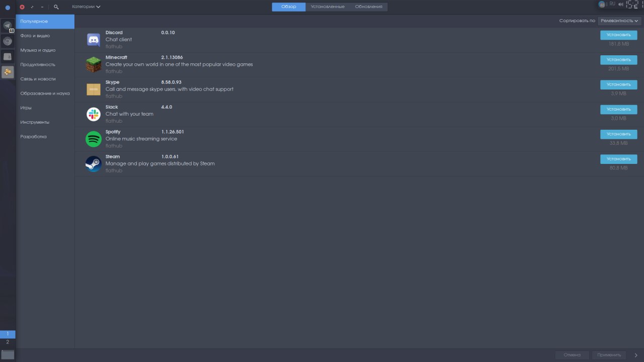The image size is (644, 362).
Task: Click the Slack app title
Action: [112, 107]
